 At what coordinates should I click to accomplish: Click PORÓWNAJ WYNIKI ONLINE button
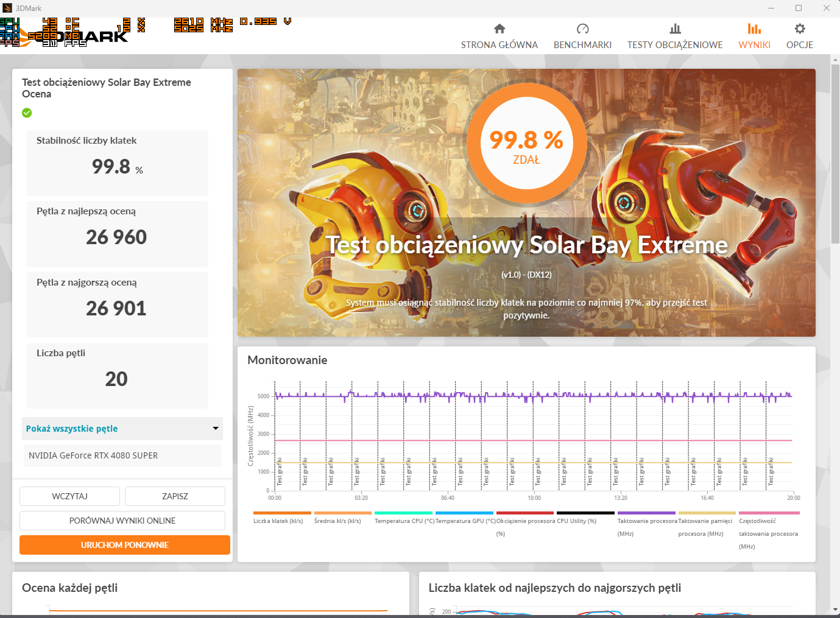pyautogui.click(x=122, y=521)
